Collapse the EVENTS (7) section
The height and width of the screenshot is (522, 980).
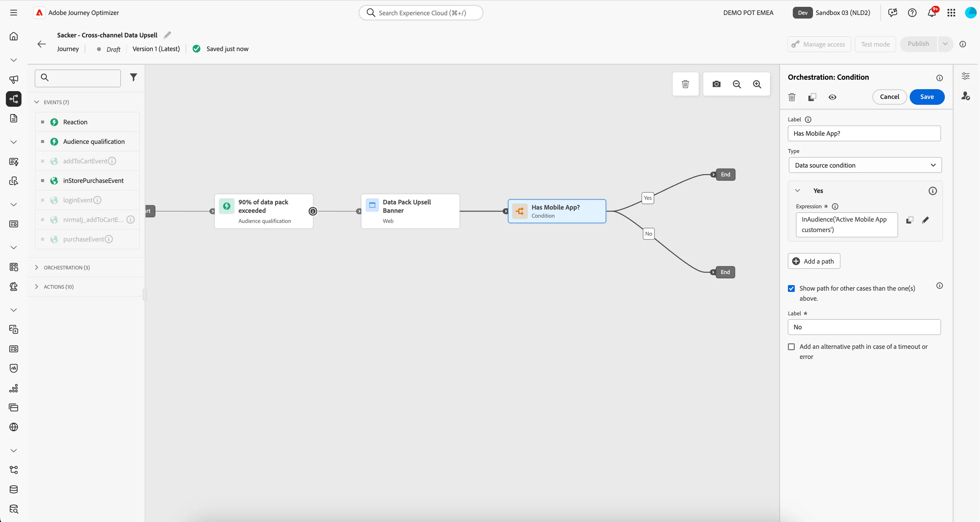pos(36,102)
